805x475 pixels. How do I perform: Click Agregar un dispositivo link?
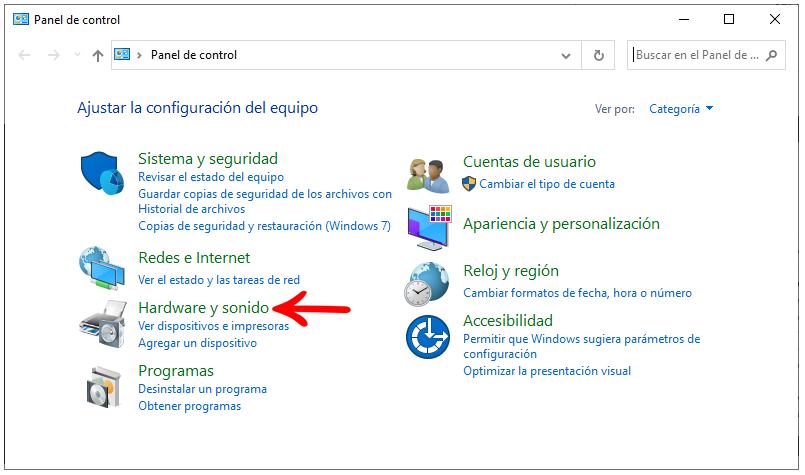(198, 343)
